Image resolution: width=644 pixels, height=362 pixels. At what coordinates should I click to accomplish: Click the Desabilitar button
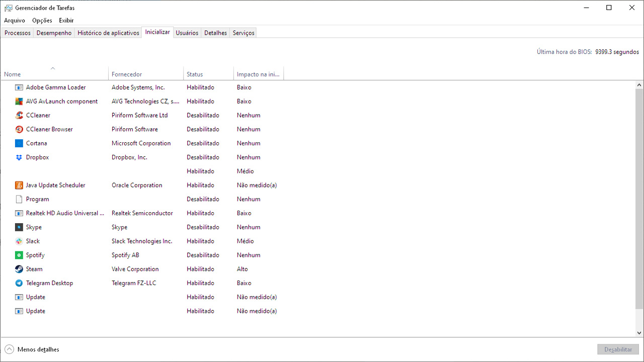coord(618,349)
